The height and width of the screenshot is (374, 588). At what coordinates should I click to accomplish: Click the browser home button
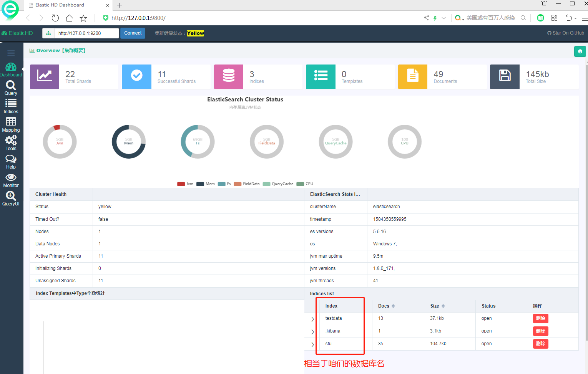pos(69,18)
